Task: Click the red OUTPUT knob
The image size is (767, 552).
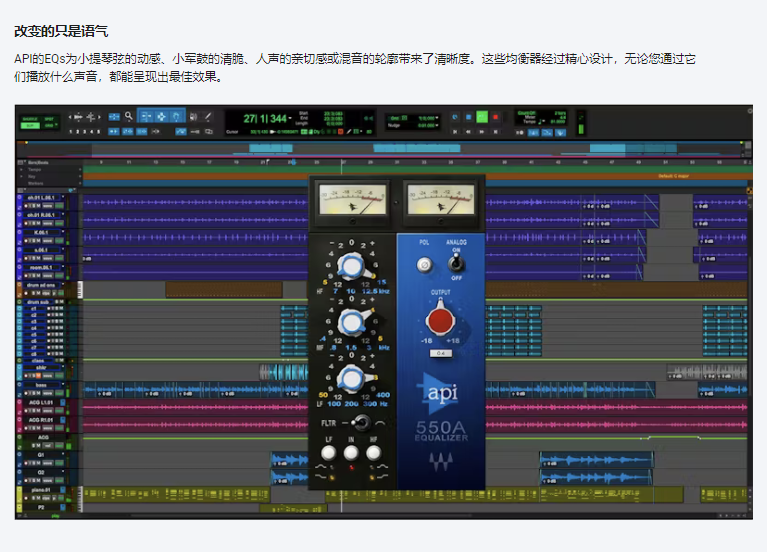Action: [x=440, y=320]
